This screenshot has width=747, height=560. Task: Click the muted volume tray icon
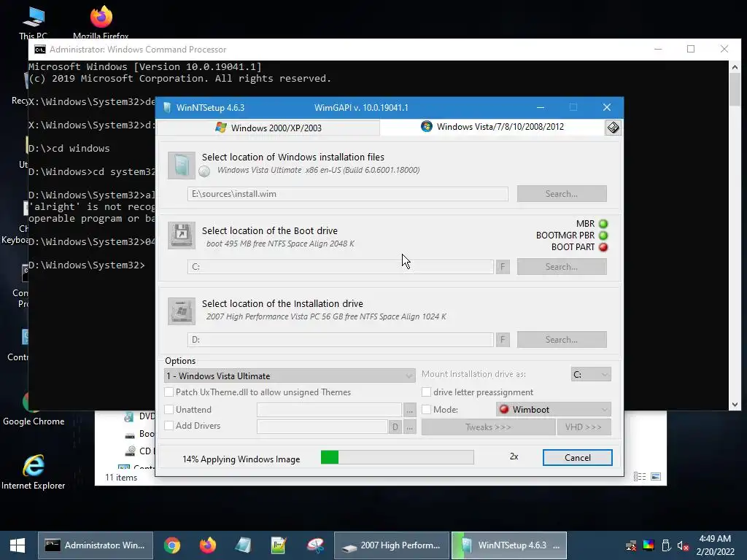click(683, 545)
